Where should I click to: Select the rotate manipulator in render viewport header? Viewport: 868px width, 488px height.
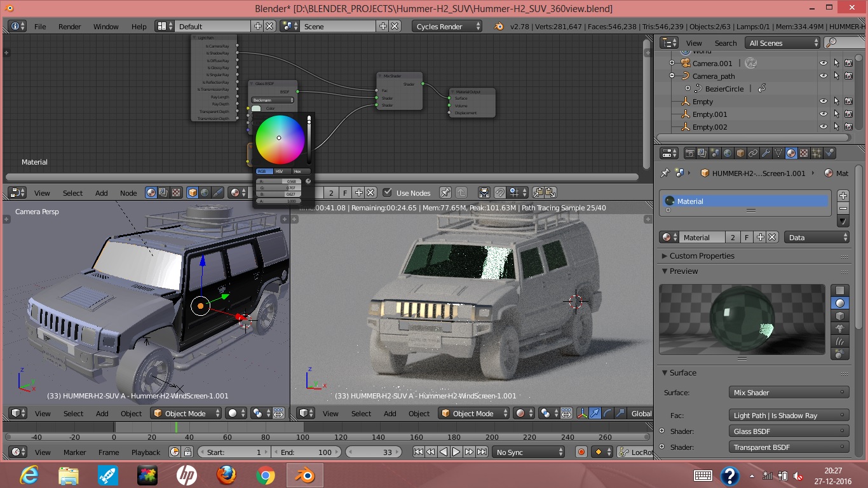tap(607, 413)
